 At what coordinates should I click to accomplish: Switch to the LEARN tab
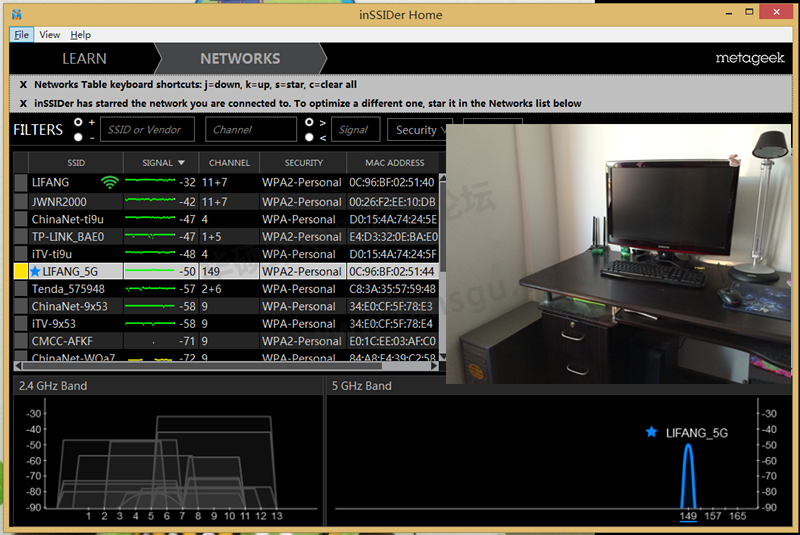click(x=84, y=59)
